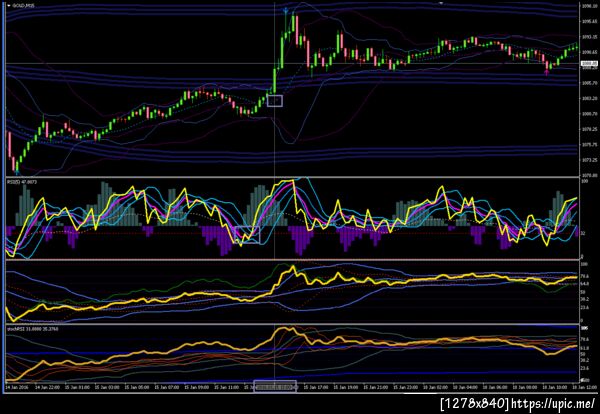Click the '15 Jan 09:00' time axis label
This screenshot has width=600, height=414.
(x=197, y=387)
